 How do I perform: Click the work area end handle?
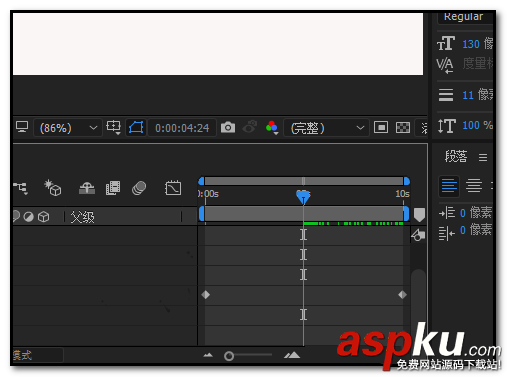coord(406,213)
